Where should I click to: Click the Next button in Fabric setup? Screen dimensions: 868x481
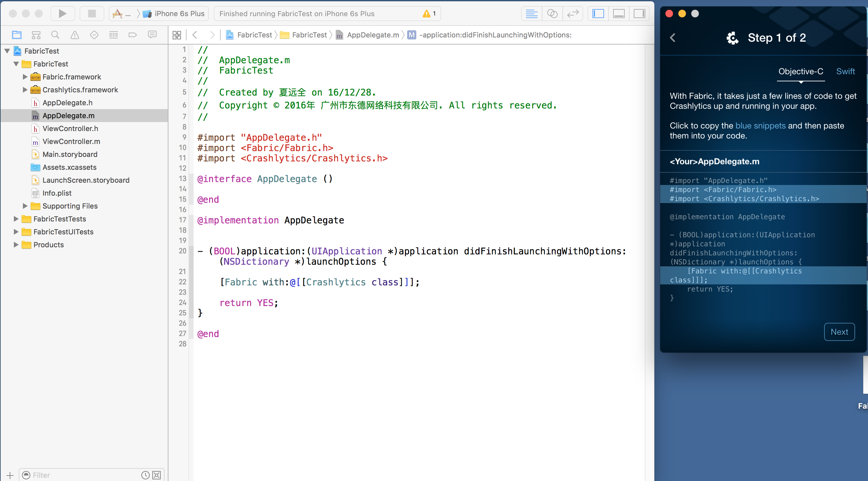[839, 332]
